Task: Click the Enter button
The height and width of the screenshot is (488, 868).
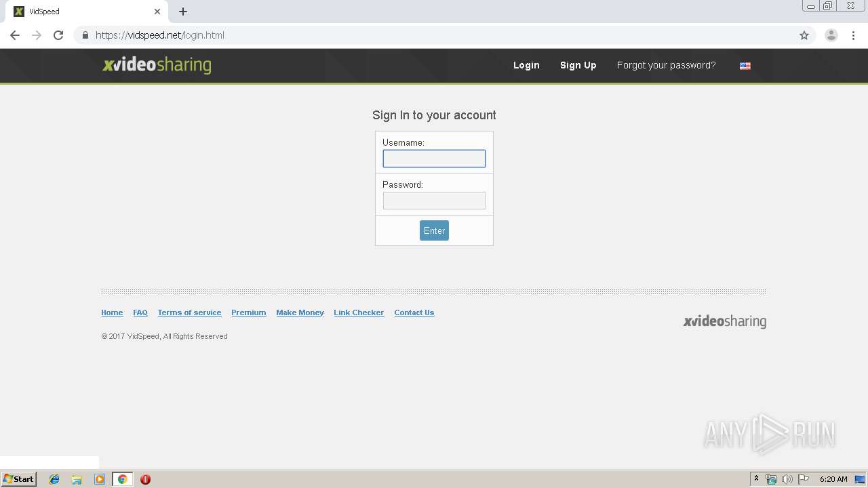Action: click(434, 230)
